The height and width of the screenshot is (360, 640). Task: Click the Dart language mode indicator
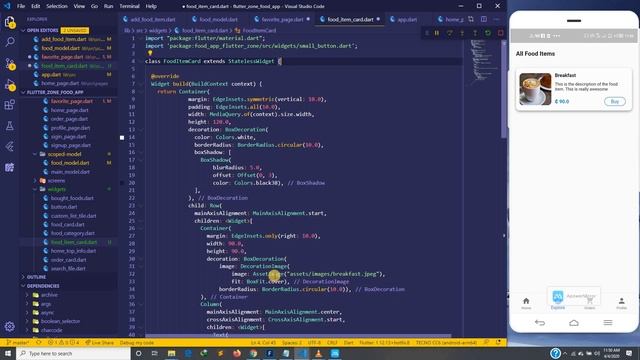[x=349, y=343]
